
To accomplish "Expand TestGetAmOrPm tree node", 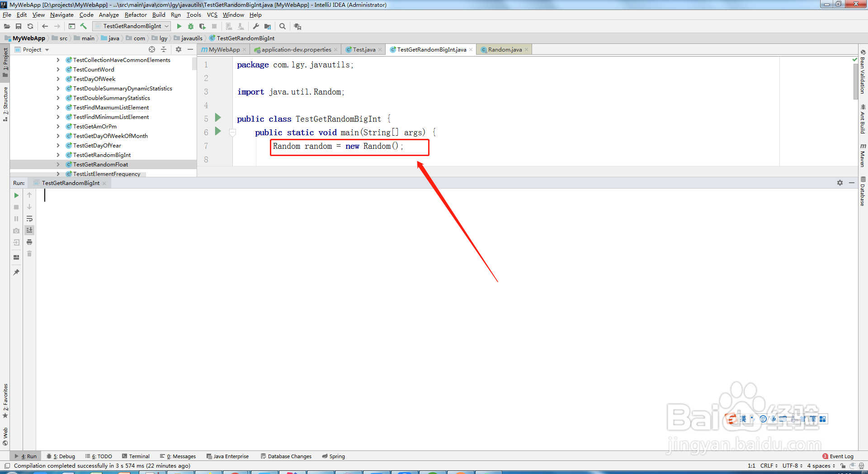I will [58, 126].
